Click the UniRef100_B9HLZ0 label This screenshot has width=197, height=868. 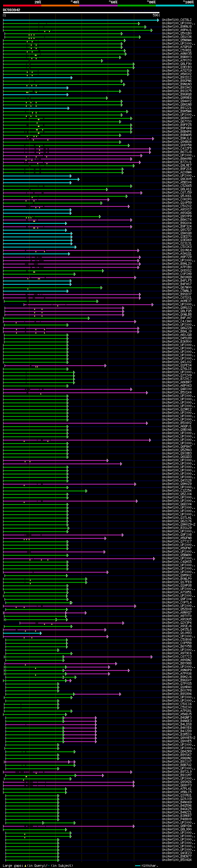tap(177, 264)
